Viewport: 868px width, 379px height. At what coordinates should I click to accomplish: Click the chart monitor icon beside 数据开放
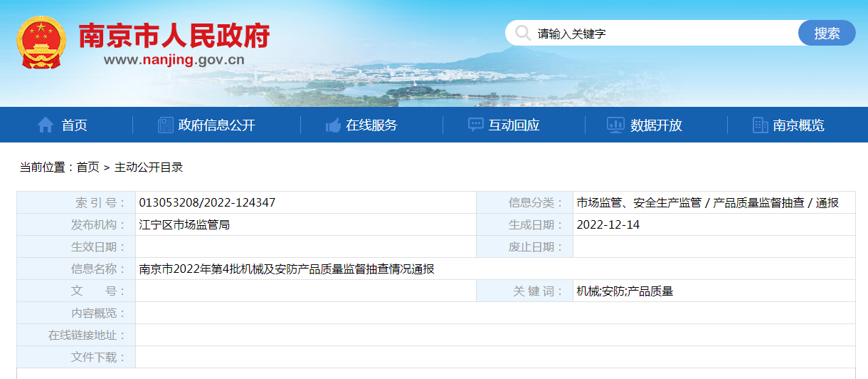pos(615,125)
